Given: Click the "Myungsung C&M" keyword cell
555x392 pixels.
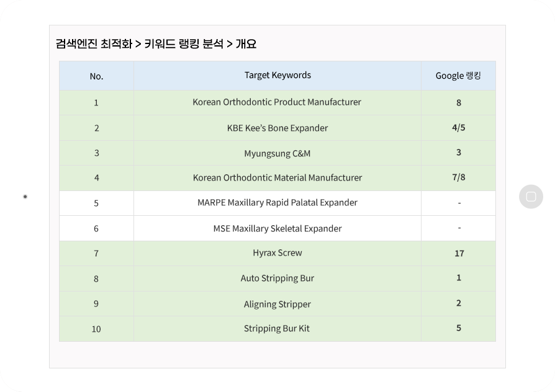Looking at the screenshot, I should pyautogui.click(x=277, y=153).
